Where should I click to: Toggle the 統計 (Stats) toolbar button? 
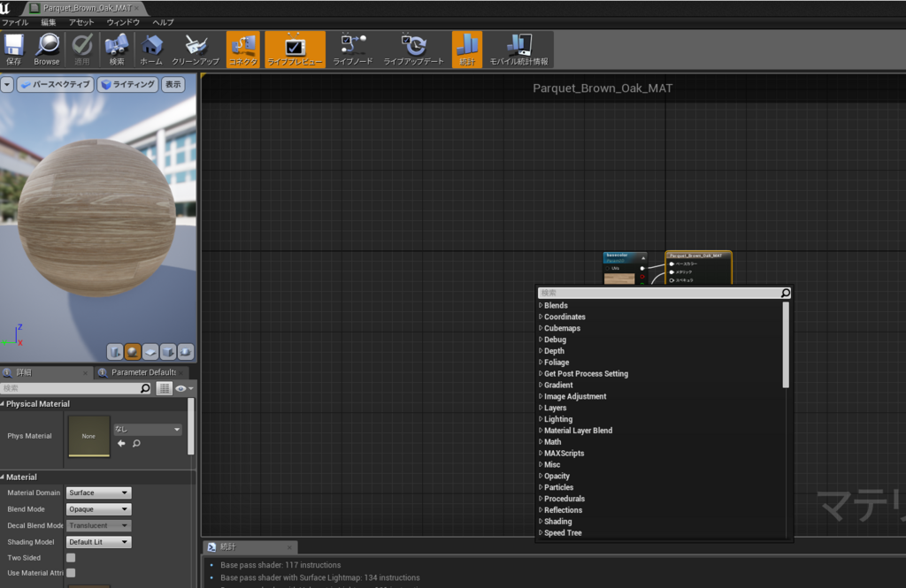[467, 50]
